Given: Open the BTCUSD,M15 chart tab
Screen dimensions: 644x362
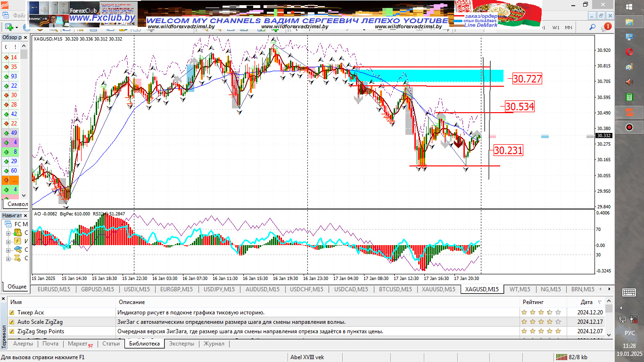Looking at the screenshot, I should point(396,289).
